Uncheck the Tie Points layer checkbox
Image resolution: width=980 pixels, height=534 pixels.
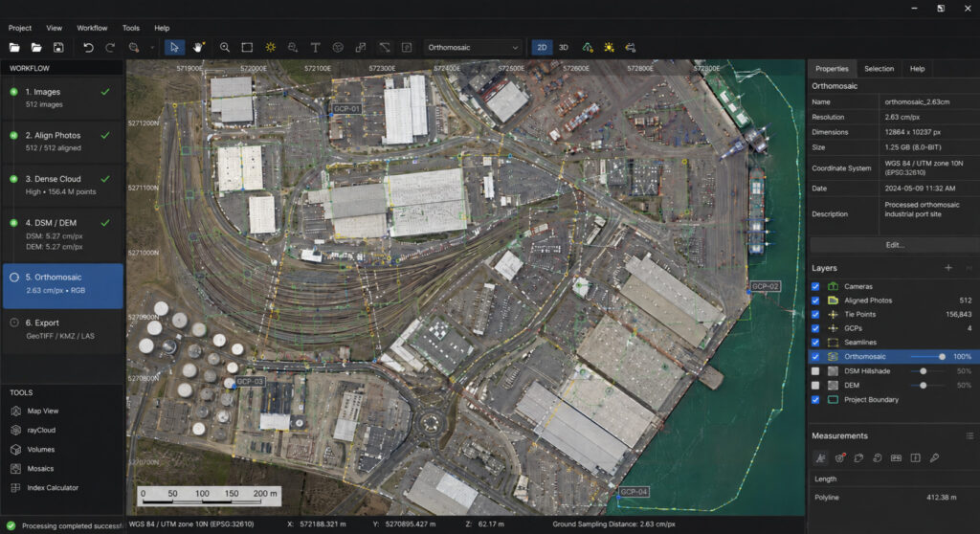point(815,315)
